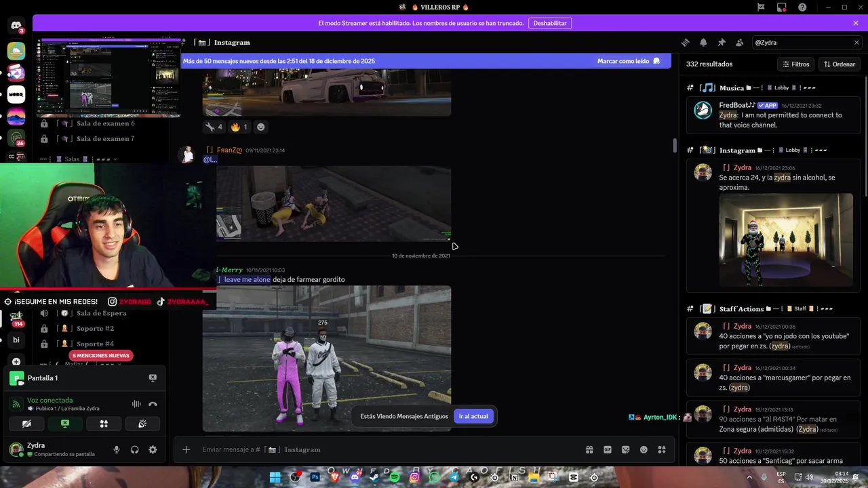Open GIF picker in message bar
868x488 pixels.
pos(608,449)
